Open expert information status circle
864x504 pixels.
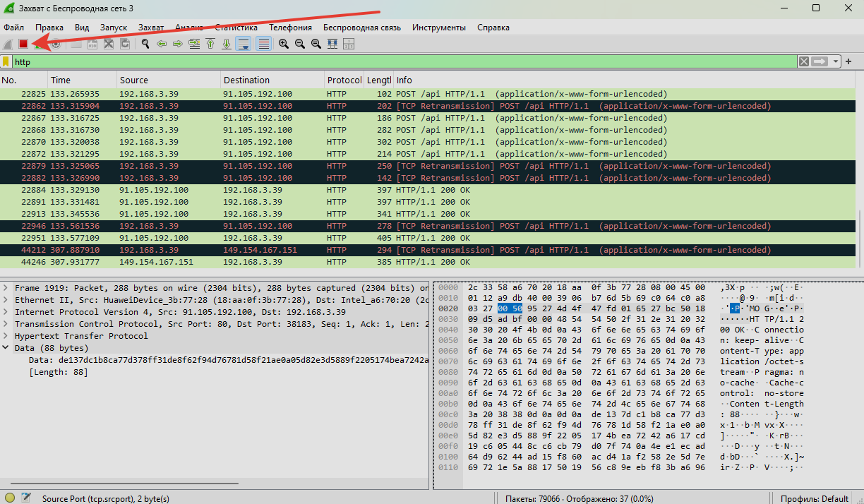[x=9, y=498]
